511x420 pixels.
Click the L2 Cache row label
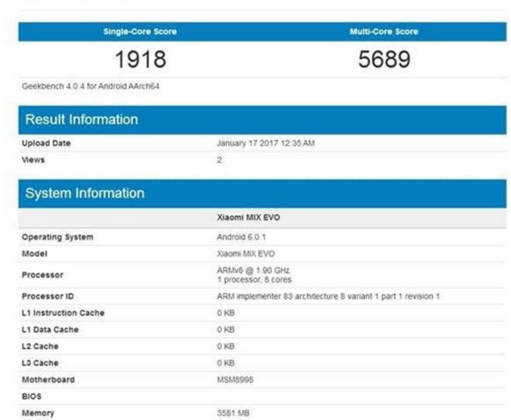(x=40, y=346)
